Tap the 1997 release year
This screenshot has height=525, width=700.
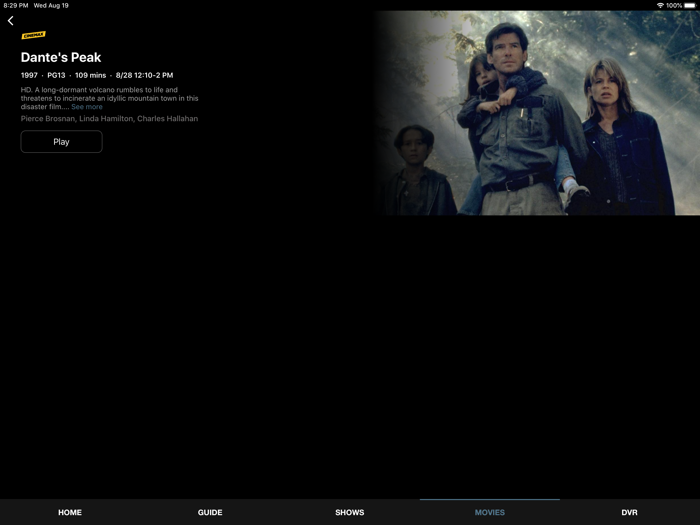29,75
